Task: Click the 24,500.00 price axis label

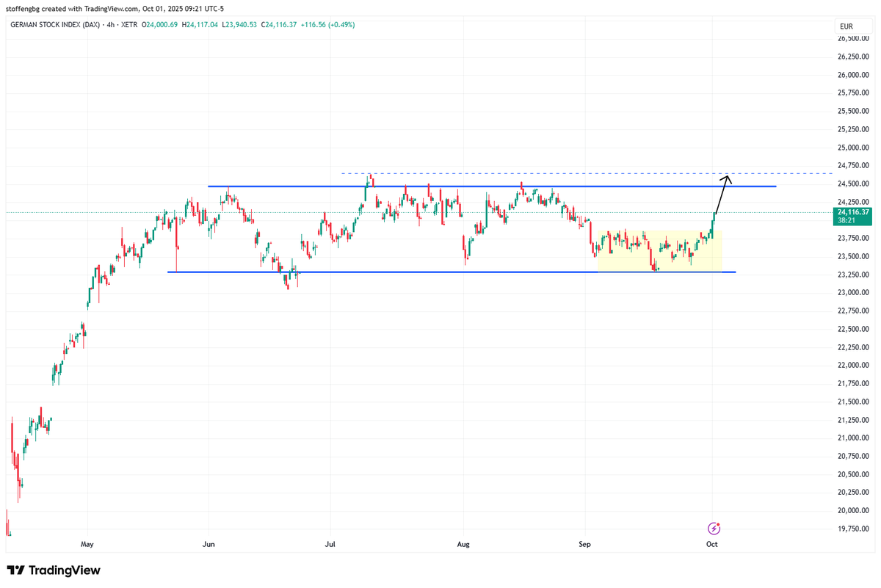Action: point(854,184)
